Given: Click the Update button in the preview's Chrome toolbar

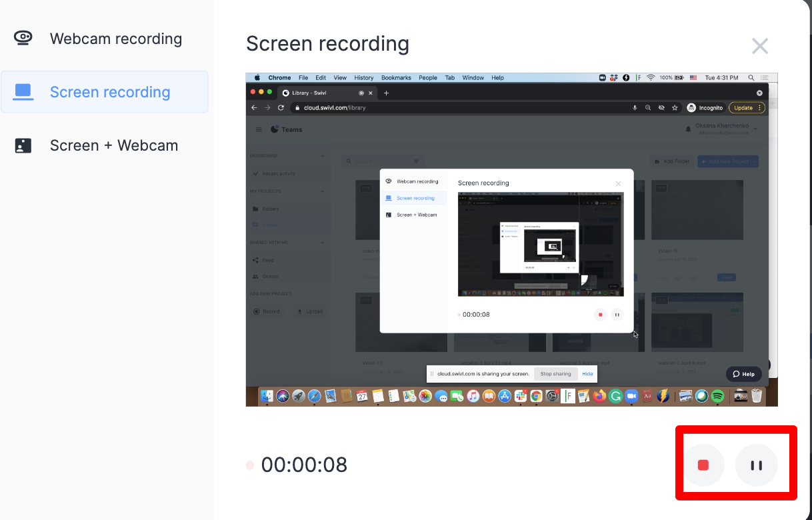Looking at the screenshot, I should [747, 107].
